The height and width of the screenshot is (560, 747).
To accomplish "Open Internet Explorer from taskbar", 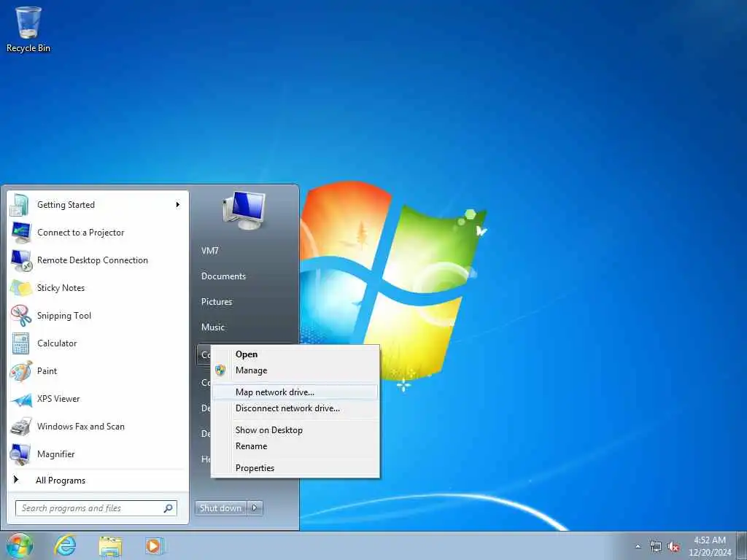I will (65, 545).
